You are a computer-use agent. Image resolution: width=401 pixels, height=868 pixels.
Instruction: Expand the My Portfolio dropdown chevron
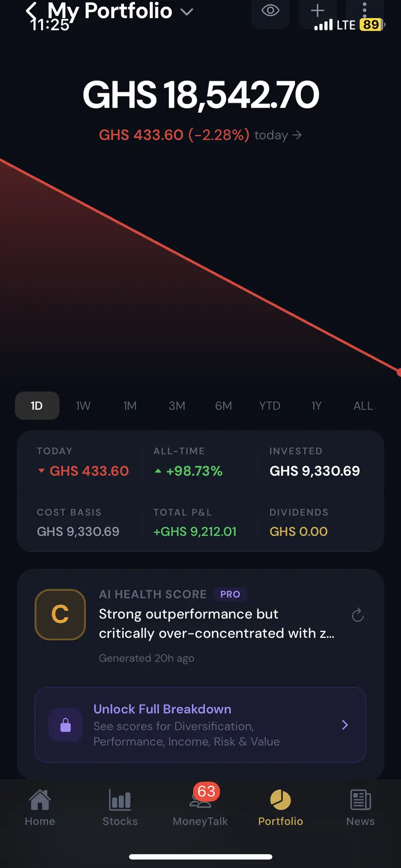pyautogui.click(x=187, y=12)
